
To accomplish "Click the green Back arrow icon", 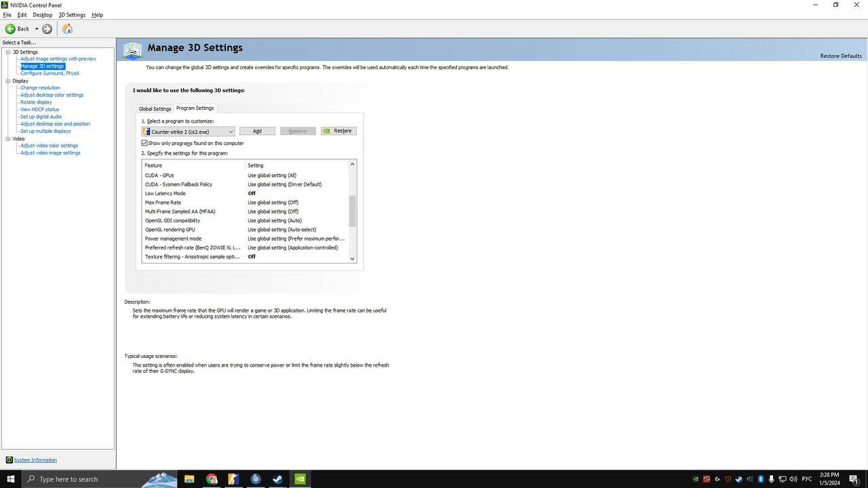I will pyautogui.click(x=10, y=28).
